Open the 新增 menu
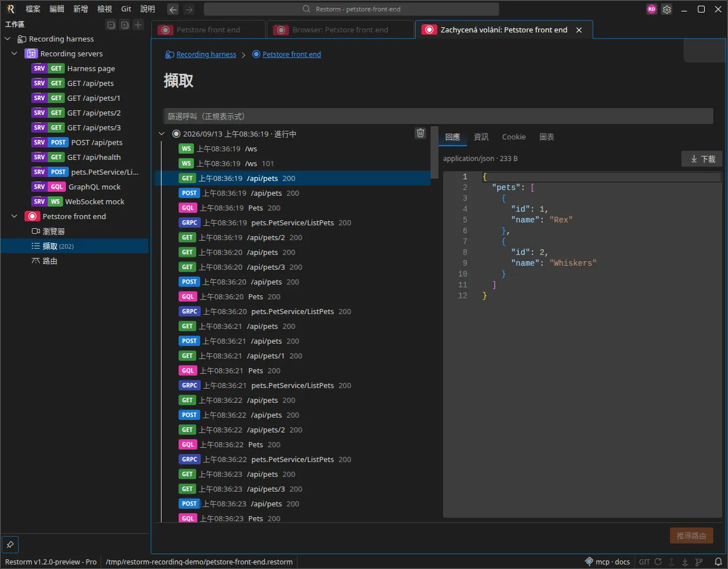 click(x=81, y=9)
